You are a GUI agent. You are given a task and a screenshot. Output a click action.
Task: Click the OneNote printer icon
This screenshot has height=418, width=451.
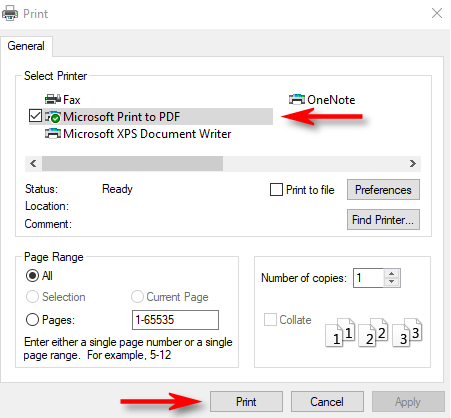point(297,99)
